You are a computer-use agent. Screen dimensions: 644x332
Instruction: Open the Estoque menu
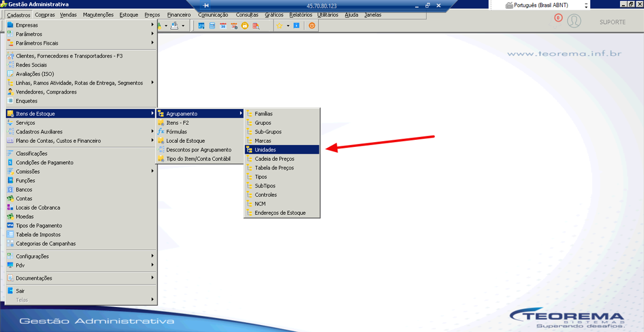coord(129,15)
